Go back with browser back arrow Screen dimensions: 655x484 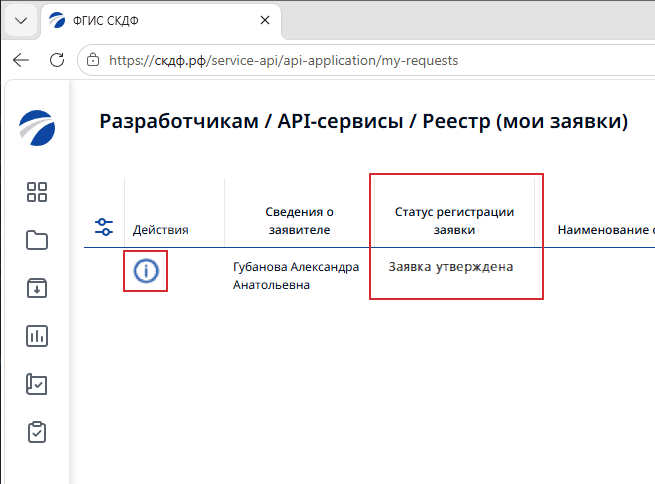click(21, 60)
